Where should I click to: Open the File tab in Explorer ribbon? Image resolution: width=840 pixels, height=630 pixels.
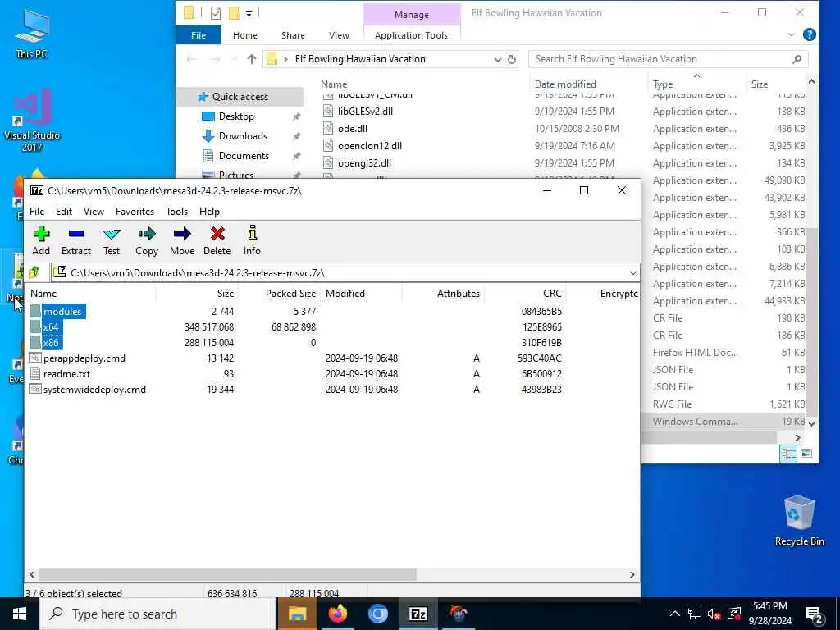[199, 35]
